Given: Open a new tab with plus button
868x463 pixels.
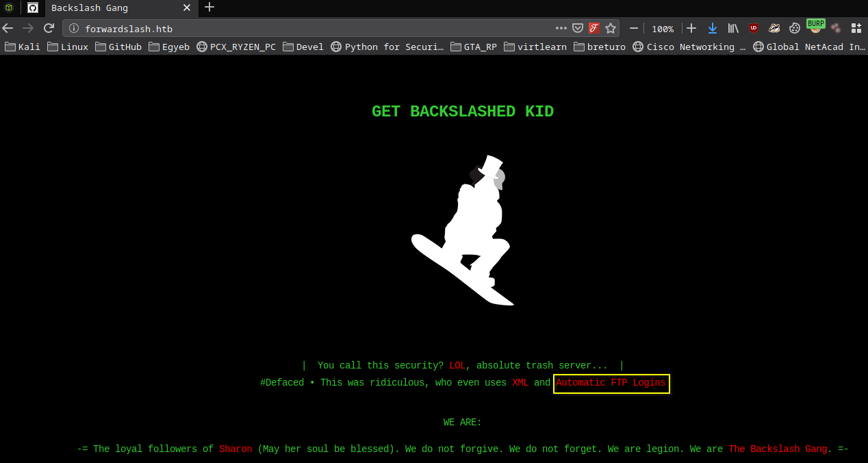Looking at the screenshot, I should (209, 8).
